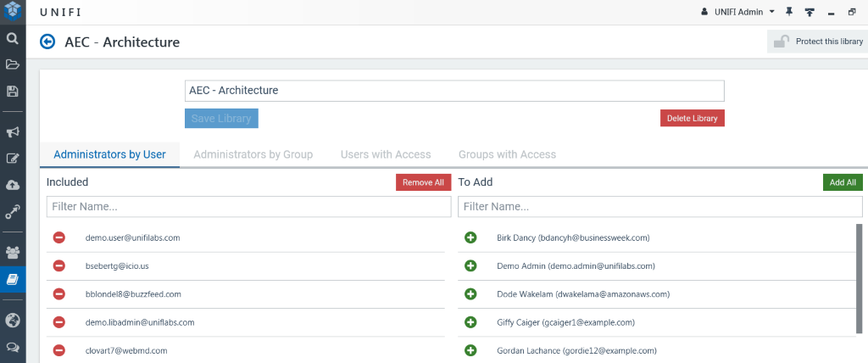Open the folder browse icon in sidebar
Screen dimensions: 868x363
13,64
